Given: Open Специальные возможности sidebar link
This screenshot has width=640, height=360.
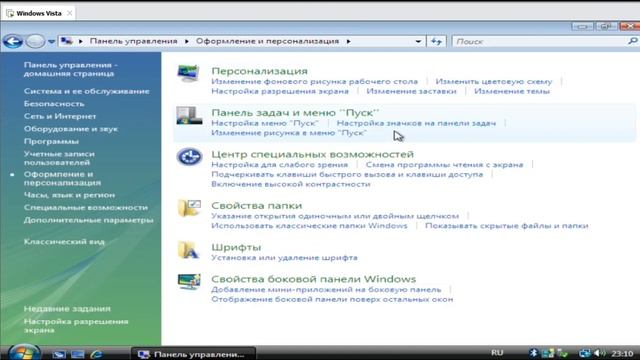Looking at the screenshot, I should 86,207.
